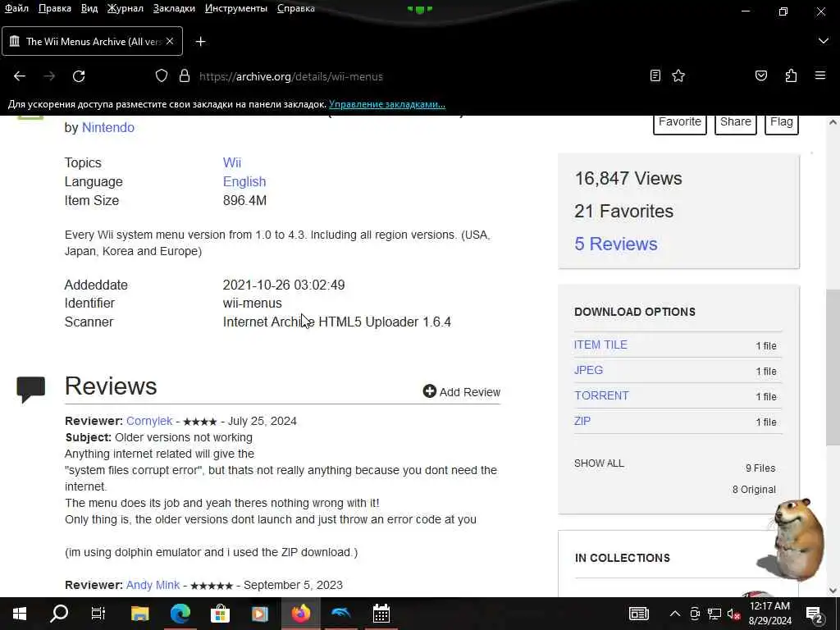840x630 pixels.
Task: Switch to Firefox on the taskbar
Action: [x=300, y=614]
